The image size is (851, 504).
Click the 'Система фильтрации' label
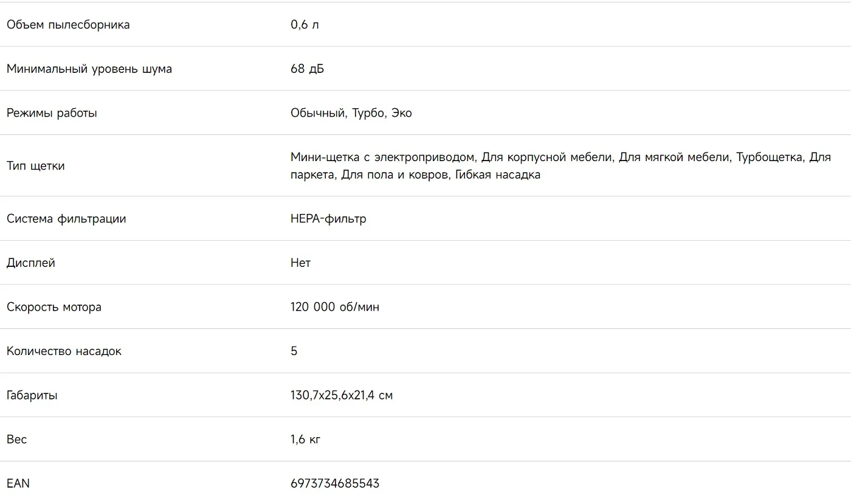(66, 219)
